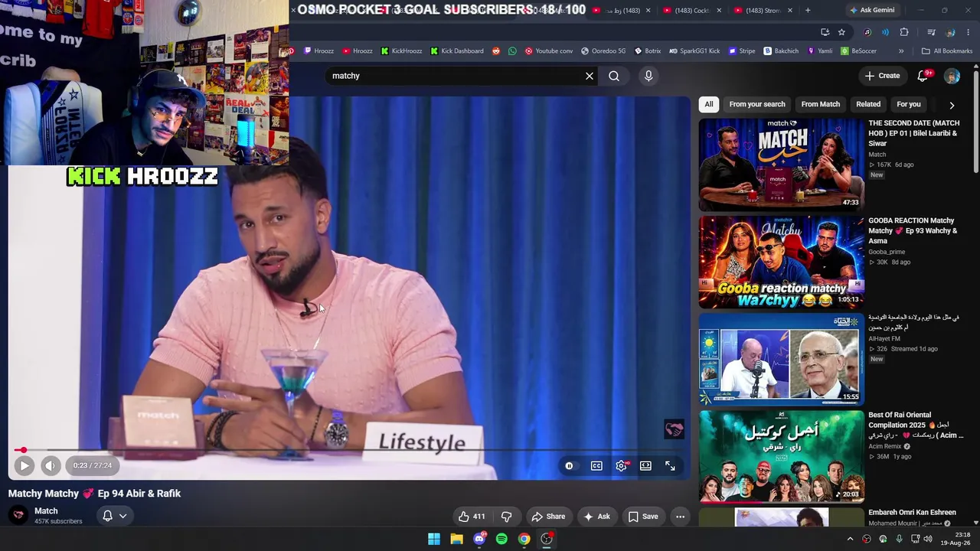Share this video

548,517
